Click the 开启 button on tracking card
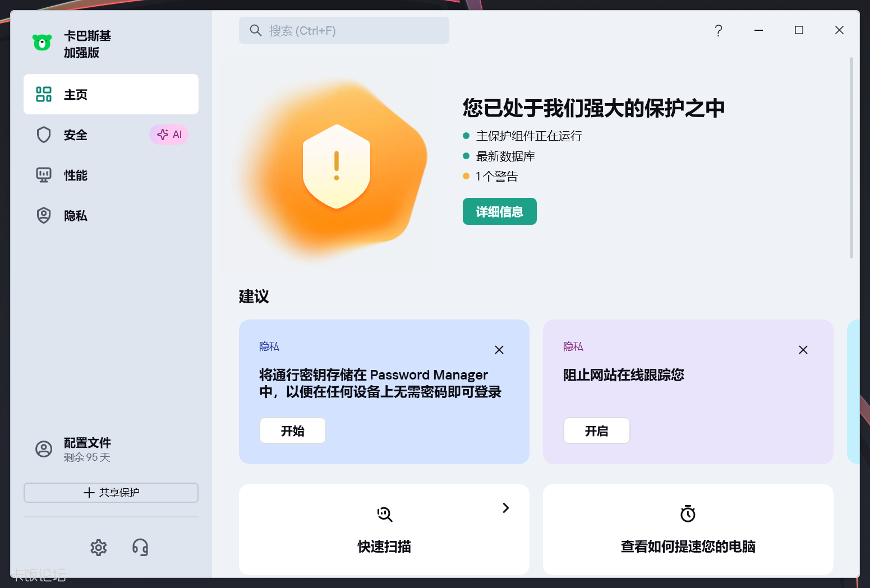The width and height of the screenshot is (870, 588). tap(597, 430)
